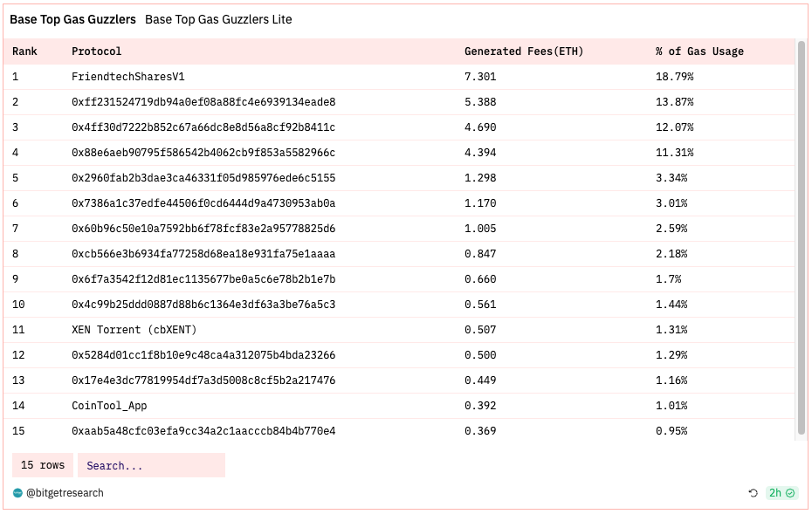
Task: Click the refresh query icon
Action: pos(753,493)
